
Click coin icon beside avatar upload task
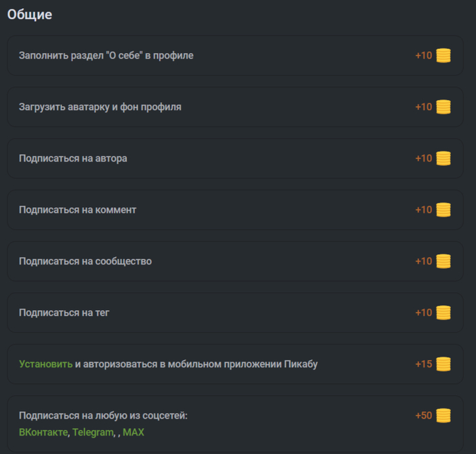pyautogui.click(x=443, y=107)
